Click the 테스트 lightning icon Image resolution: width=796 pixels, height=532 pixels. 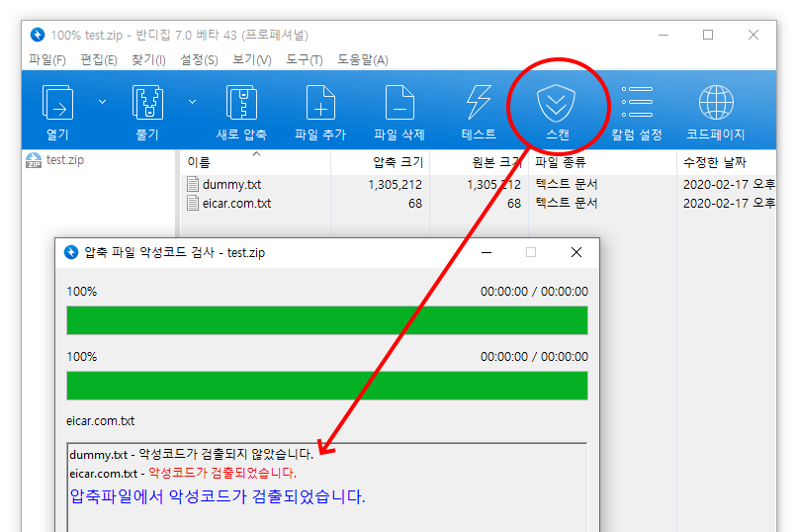pyautogui.click(x=479, y=102)
